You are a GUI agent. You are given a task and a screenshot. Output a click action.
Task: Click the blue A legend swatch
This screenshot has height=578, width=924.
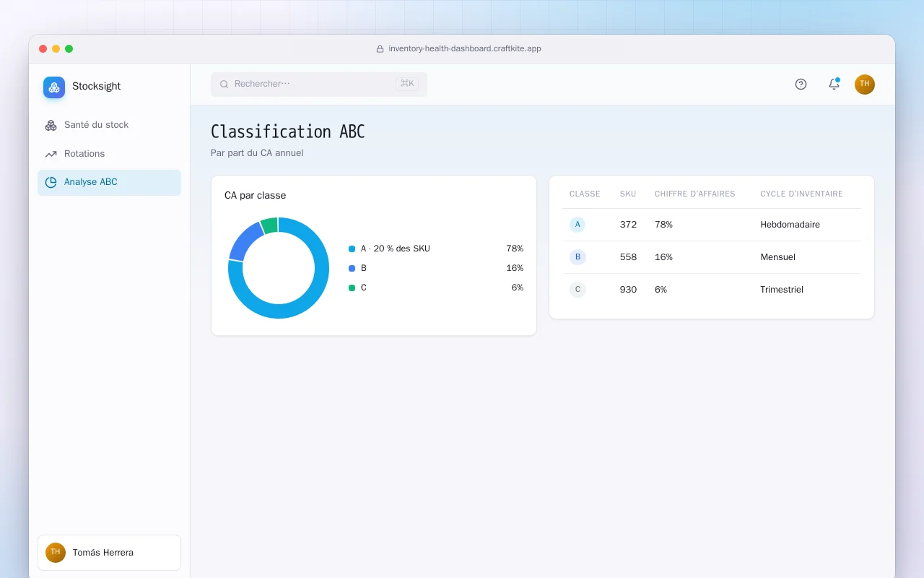click(352, 249)
